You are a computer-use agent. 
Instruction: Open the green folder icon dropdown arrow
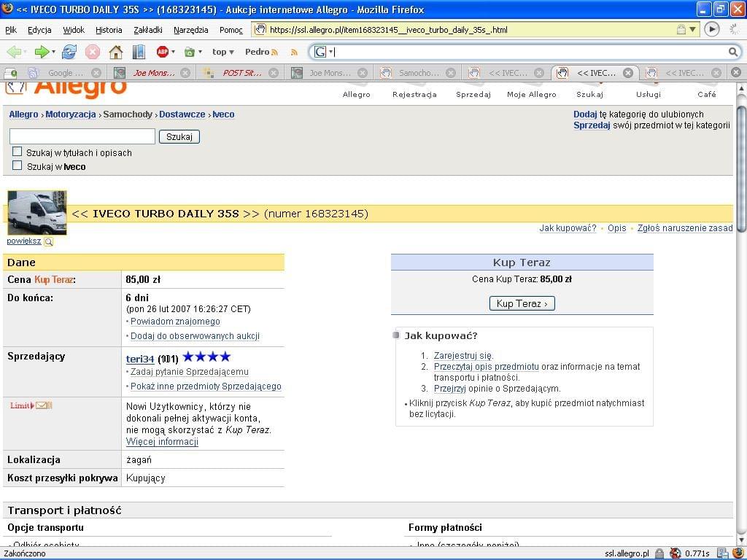[x=200, y=52]
